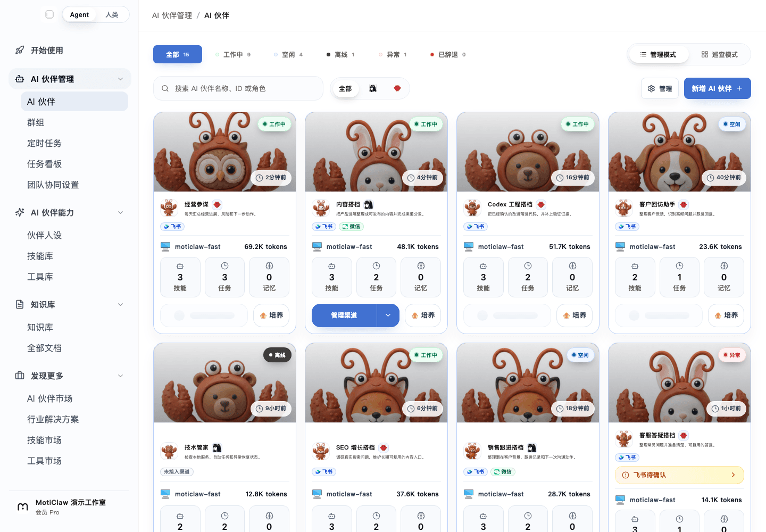Click the sparkle icon beside AI 伙伴能力
This screenshot has width=766, height=532.
coord(20,212)
